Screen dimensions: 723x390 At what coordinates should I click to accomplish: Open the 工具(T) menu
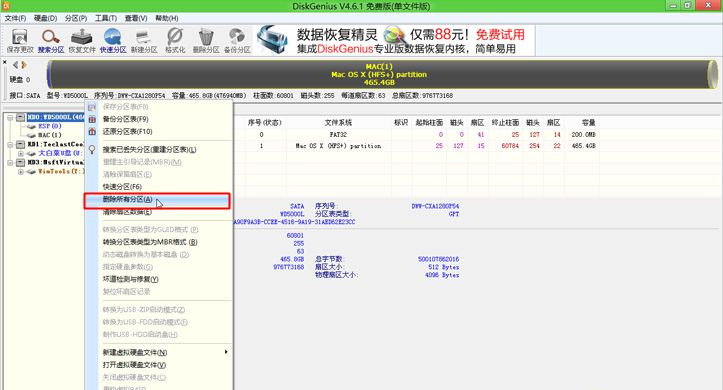(x=106, y=18)
